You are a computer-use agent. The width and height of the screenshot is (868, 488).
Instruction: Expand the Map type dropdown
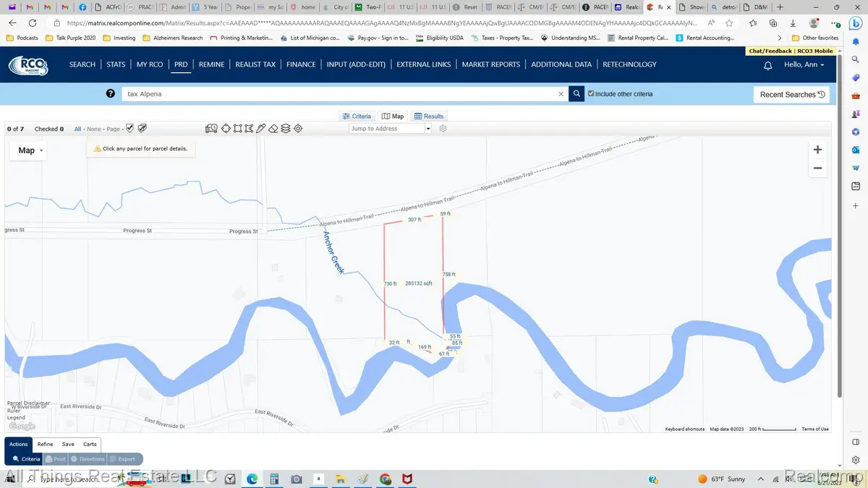pyautogui.click(x=30, y=150)
